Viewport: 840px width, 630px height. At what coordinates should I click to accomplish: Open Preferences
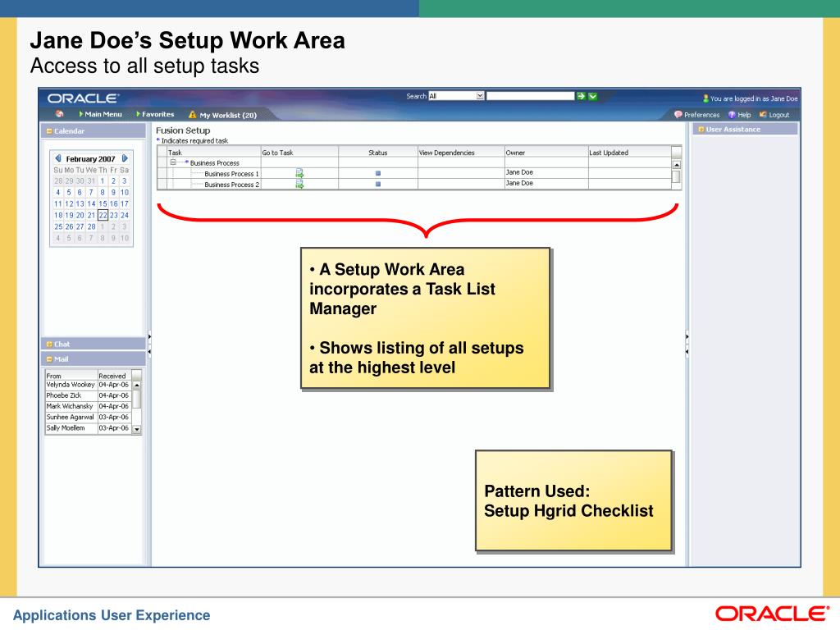701,115
